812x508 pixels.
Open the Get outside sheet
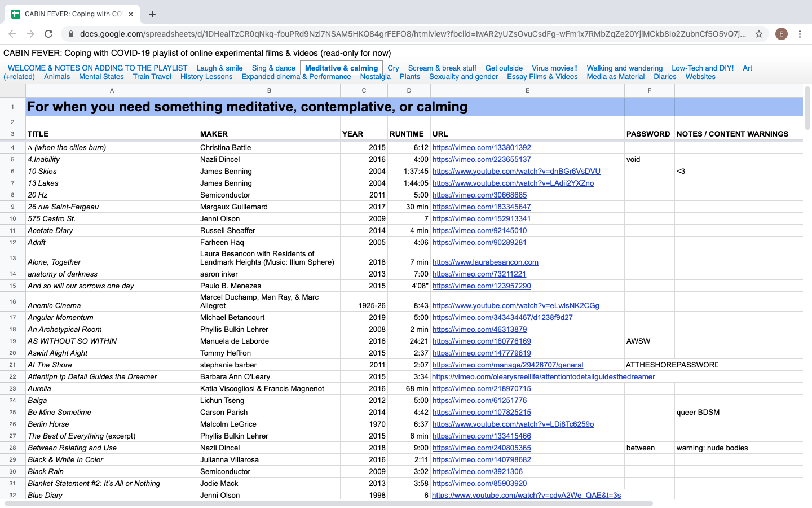pos(504,68)
